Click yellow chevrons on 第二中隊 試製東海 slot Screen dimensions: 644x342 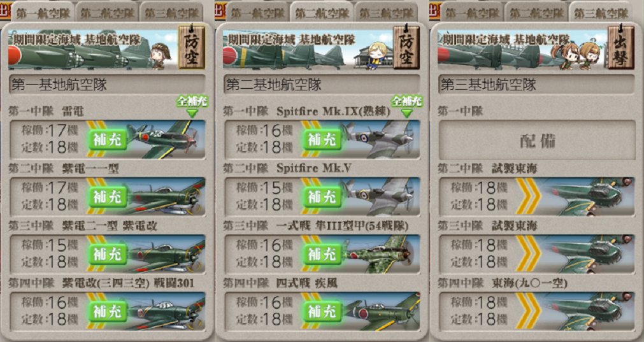click(528, 197)
